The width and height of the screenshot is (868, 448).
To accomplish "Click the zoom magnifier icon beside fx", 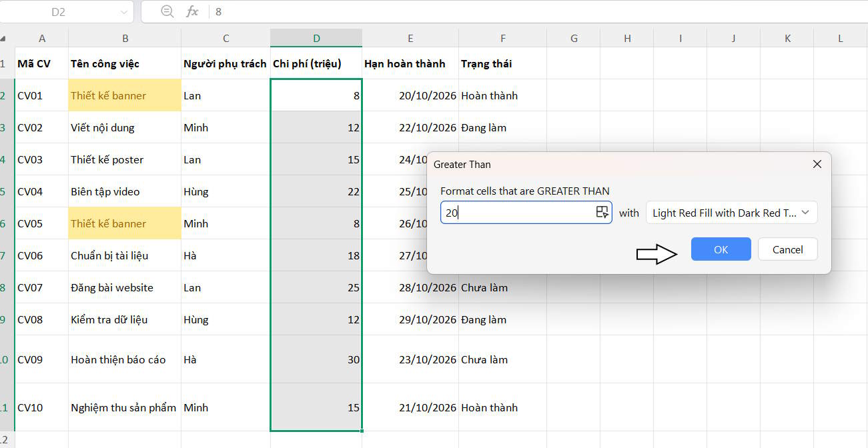I will pyautogui.click(x=167, y=11).
